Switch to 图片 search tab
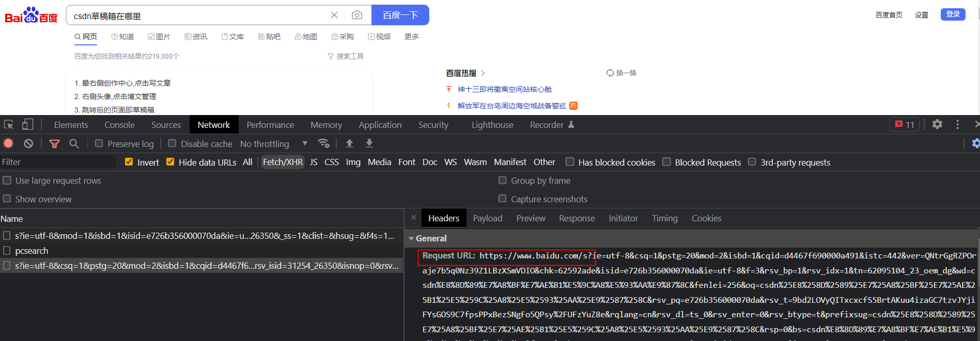 tap(159, 37)
